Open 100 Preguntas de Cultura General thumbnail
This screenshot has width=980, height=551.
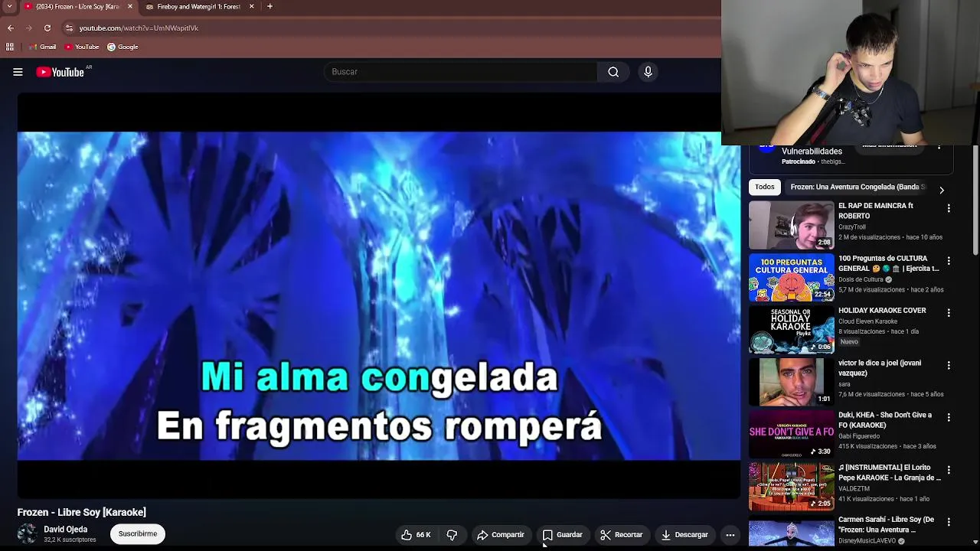[x=791, y=278]
